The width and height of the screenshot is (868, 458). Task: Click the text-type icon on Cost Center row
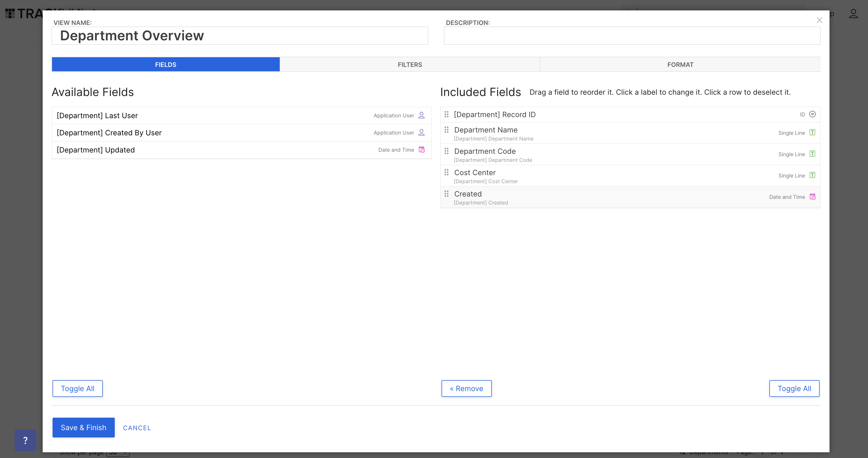coord(812,175)
